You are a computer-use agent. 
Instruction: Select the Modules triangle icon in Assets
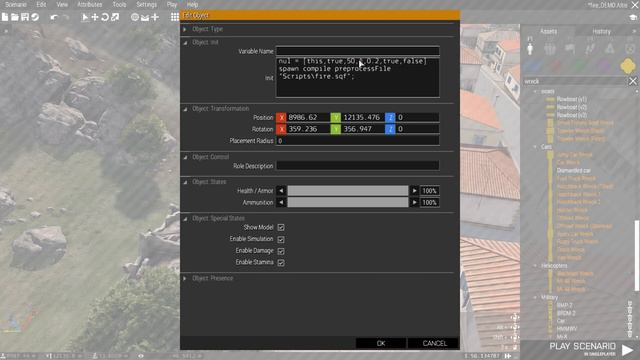click(610, 49)
